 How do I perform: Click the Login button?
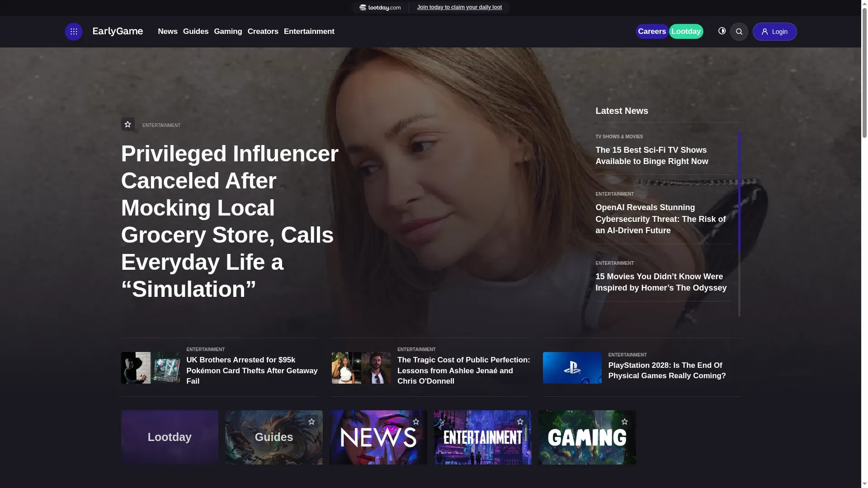(774, 32)
